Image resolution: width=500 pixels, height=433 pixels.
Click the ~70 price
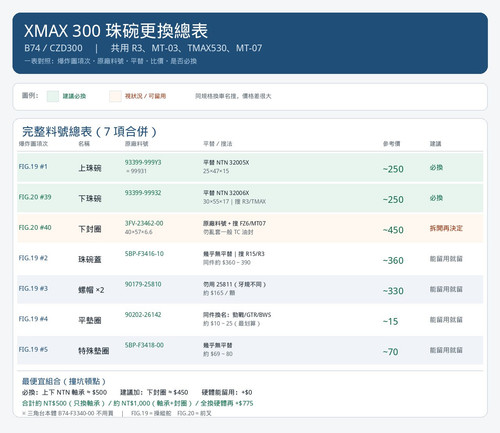[390, 352]
